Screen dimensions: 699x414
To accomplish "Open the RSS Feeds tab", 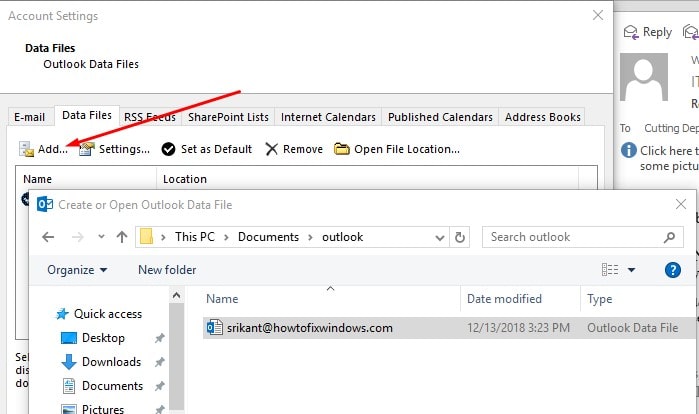I will point(150,117).
